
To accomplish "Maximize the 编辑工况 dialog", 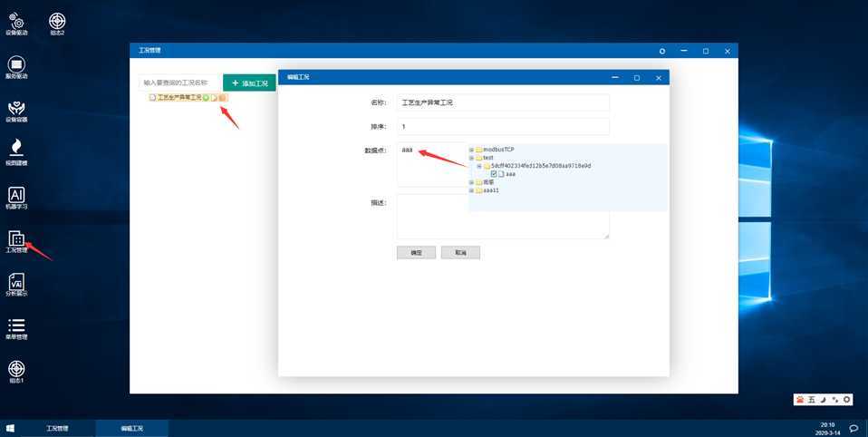I will click(x=637, y=78).
